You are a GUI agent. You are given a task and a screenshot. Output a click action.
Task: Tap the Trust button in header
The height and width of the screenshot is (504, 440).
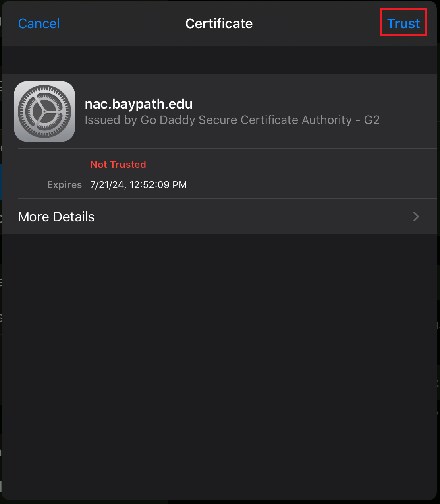(x=403, y=23)
